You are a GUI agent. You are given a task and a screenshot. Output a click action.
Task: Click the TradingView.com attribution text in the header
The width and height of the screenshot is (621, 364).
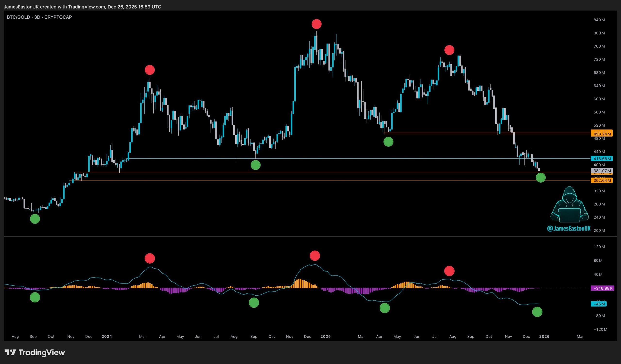(87, 7)
